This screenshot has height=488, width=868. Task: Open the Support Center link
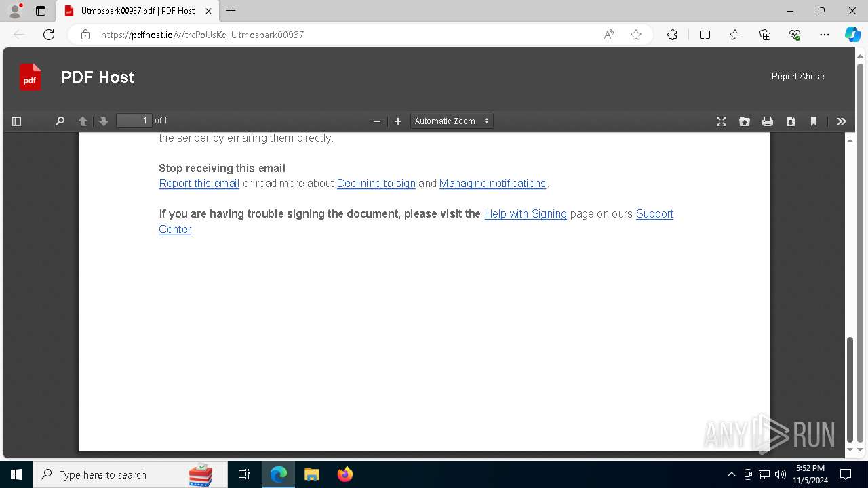(x=654, y=214)
